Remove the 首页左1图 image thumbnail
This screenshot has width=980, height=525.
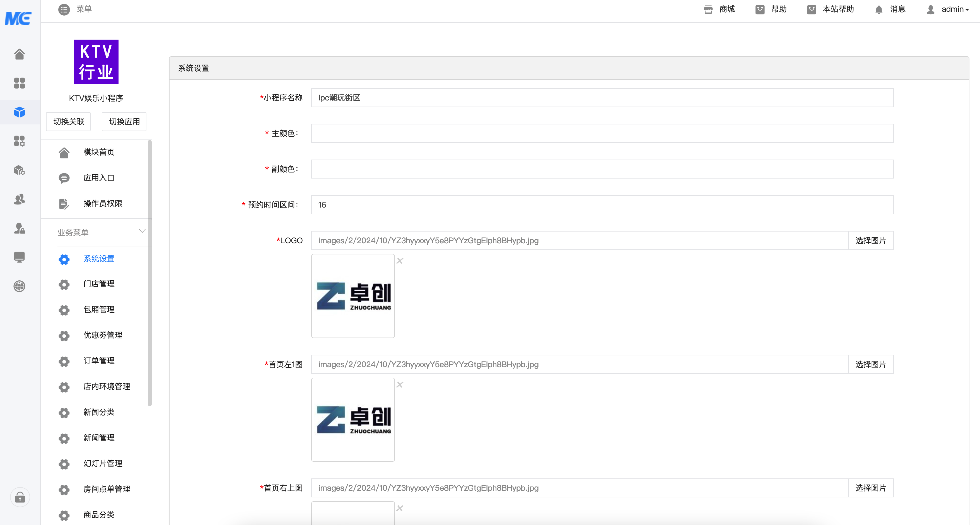(400, 385)
